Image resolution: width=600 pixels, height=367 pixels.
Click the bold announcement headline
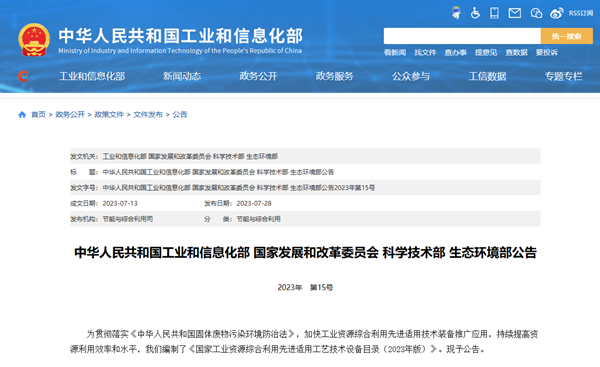click(305, 253)
